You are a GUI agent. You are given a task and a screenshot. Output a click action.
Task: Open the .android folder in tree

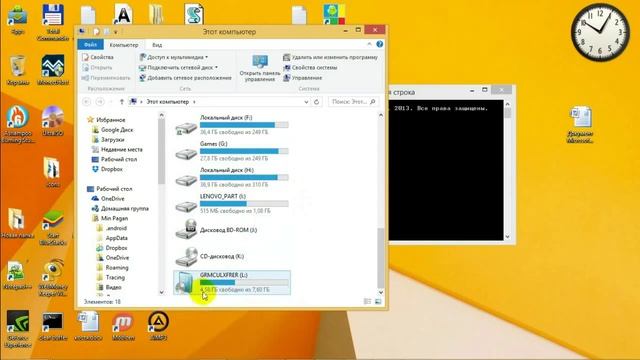tap(112, 228)
